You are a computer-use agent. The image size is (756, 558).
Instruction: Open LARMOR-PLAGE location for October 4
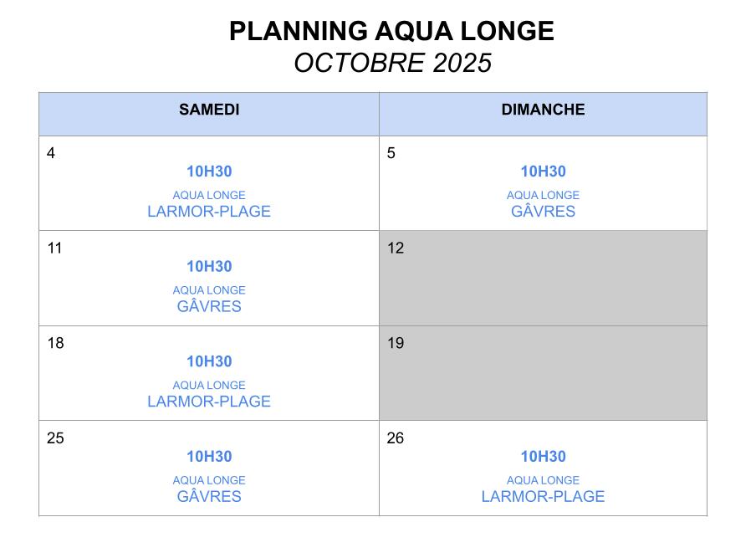(209, 212)
